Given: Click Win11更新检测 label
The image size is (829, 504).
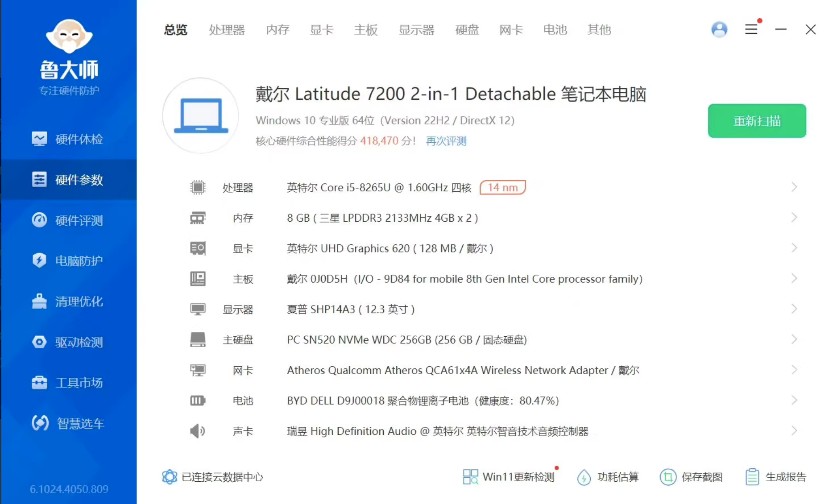Looking at the screenshot, I should point(518,477).
